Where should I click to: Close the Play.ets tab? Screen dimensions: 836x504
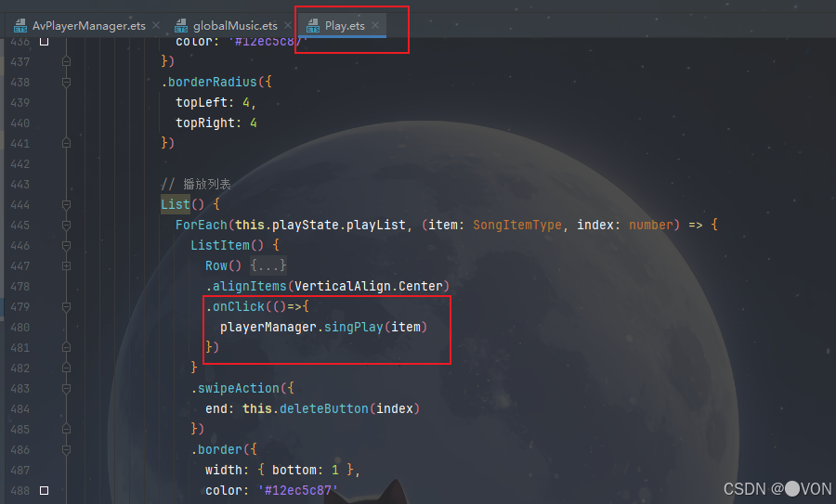[375, 25]
